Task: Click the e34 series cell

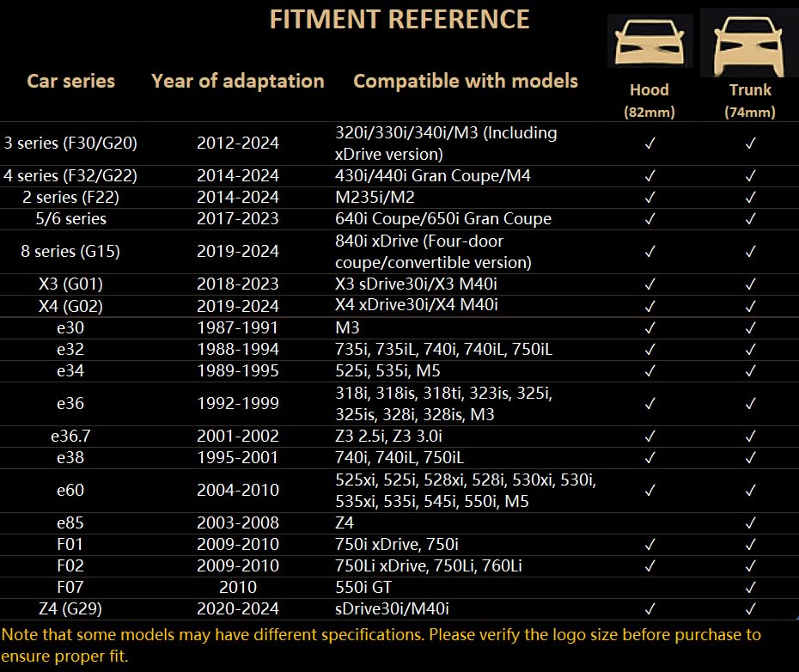Action: tap(70, 370)
